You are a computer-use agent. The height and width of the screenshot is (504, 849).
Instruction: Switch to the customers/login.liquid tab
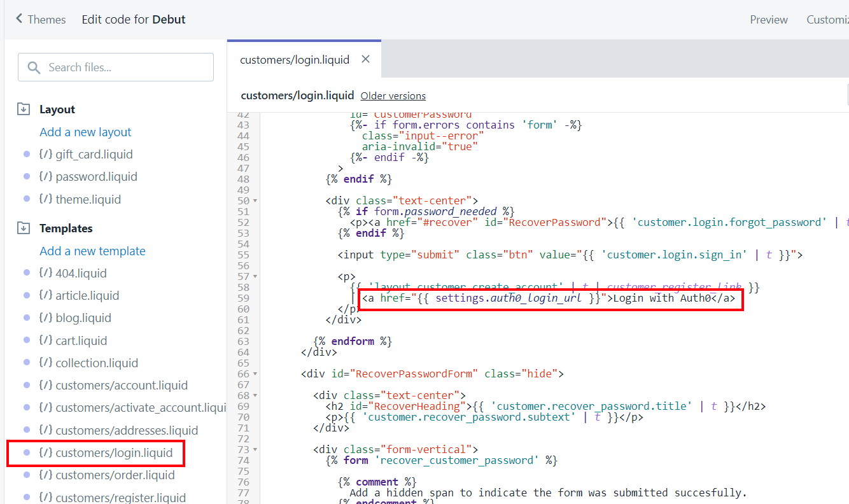[x=294, y=60]
